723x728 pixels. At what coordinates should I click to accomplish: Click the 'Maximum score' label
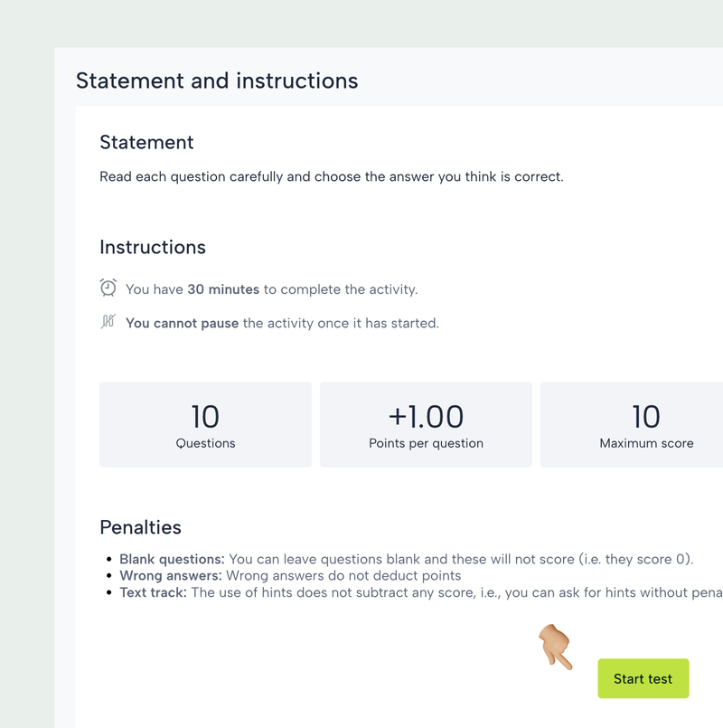pyautogui.click(x=646, y=443)
